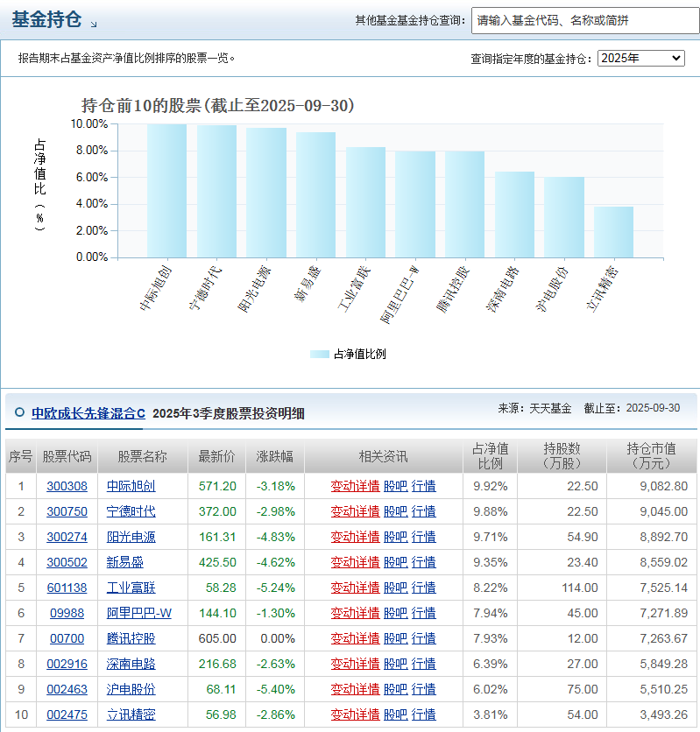
Task: Select the 571.20 latest price cell
Action: coord(217,486)
